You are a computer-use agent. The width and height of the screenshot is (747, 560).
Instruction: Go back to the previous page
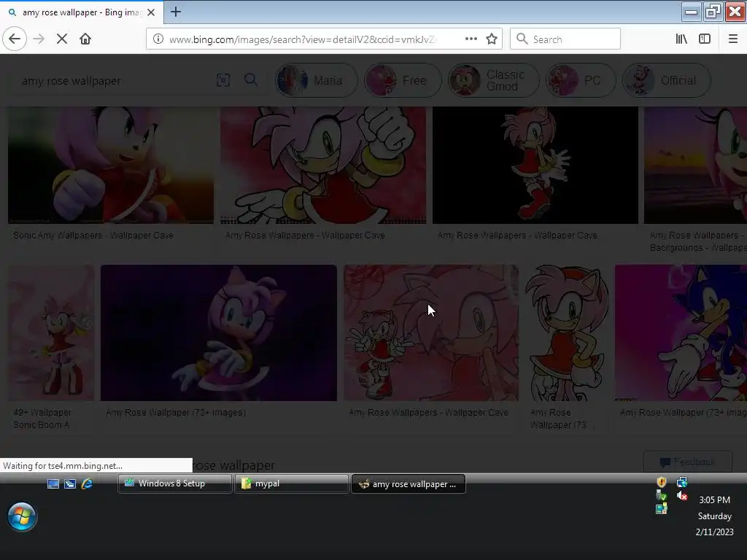pos(15,39)
